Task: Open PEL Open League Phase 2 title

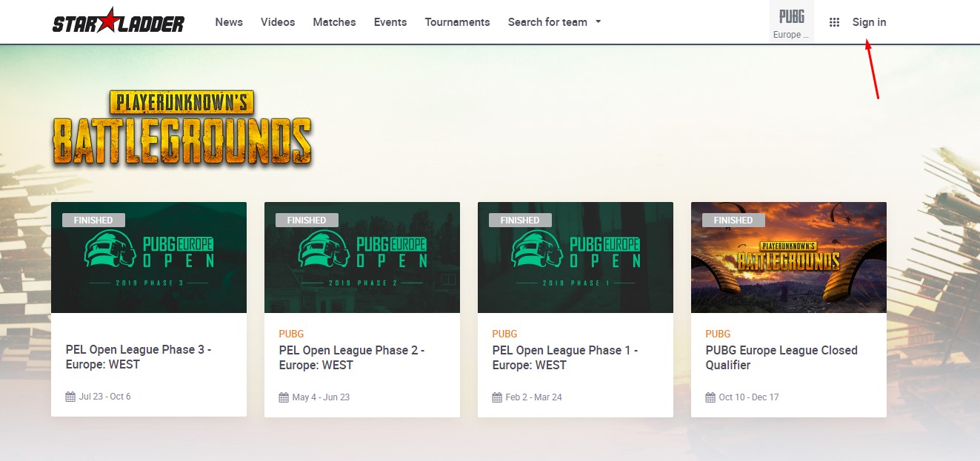Action: (x=352, y=357)
